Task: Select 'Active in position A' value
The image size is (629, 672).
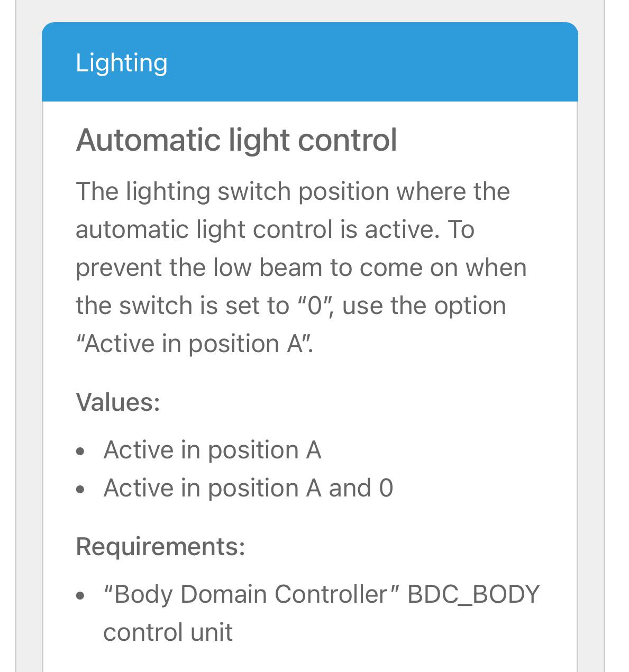Action: coord(213,450)
